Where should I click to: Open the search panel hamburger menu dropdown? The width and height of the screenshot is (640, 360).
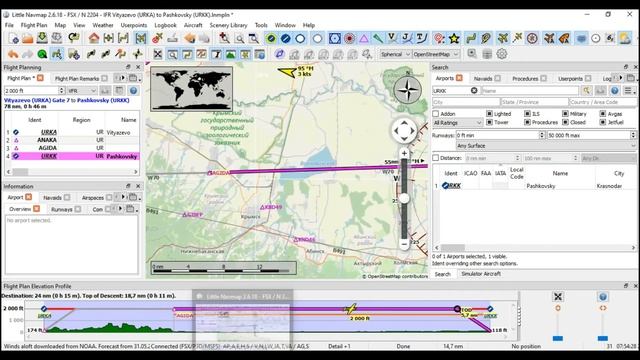tap(629, 91)
